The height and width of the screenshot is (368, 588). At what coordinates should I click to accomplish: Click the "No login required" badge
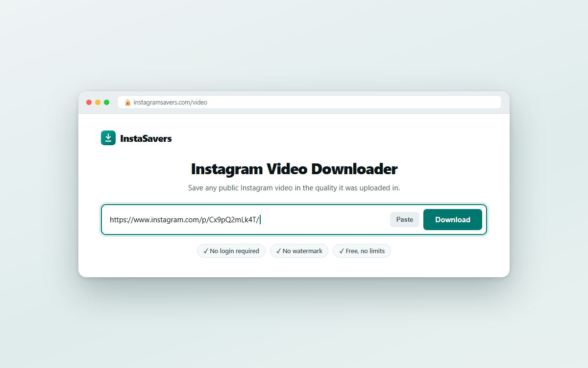[x=231, y=251]
